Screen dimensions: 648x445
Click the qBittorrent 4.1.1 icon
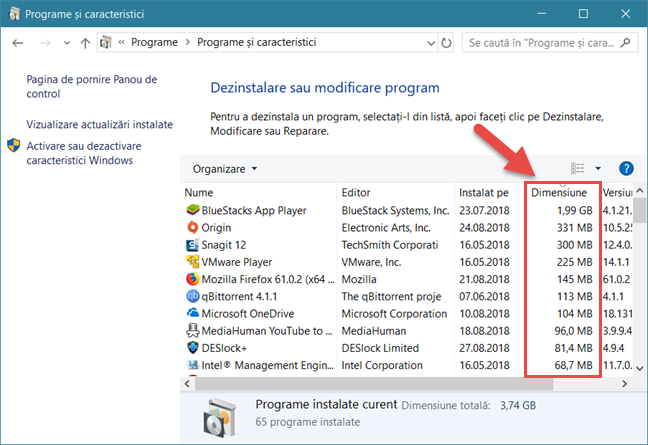193,296
